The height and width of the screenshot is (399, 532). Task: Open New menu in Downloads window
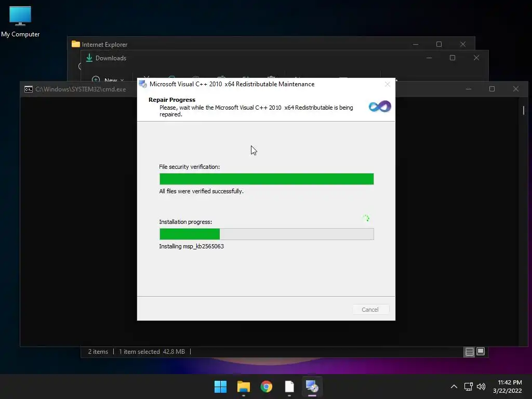pyautogui.click(x=109, y=79)
